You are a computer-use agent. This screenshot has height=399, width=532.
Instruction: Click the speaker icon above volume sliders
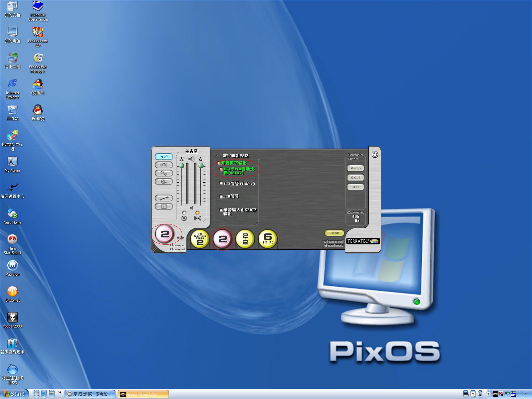pyautogui.click(x=191, y=159)
